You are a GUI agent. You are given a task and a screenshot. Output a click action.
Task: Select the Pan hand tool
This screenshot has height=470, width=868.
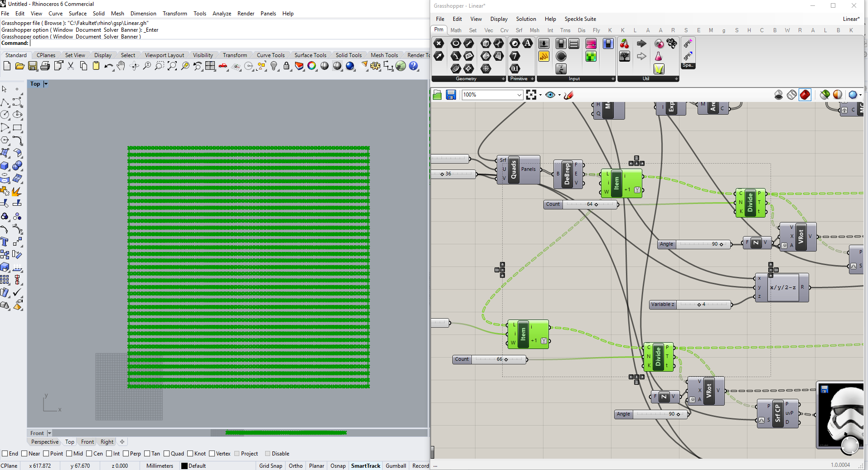[121, 66]
